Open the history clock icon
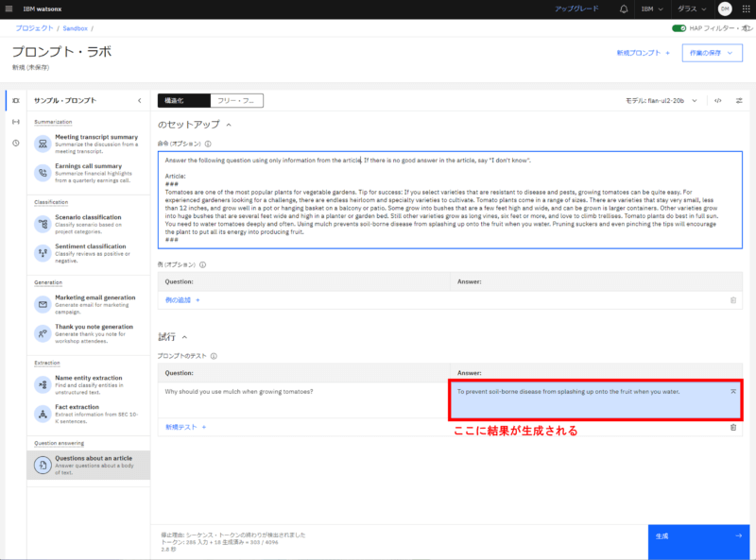Screen dimensions: 756x560 [16, 144]
